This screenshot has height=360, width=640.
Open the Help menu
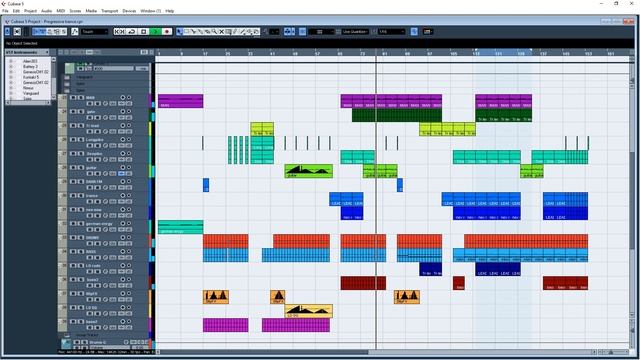pyautogui.click(x=170, y=11)
